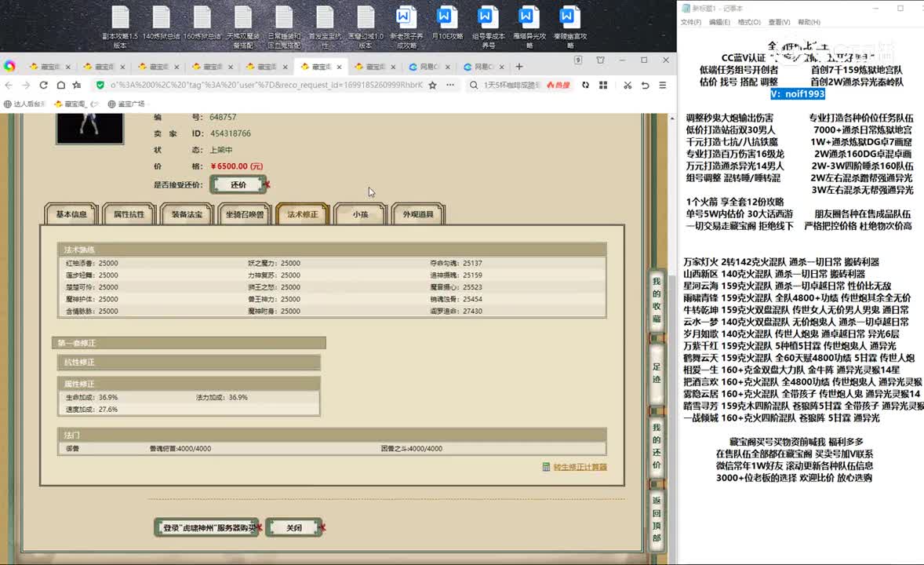Open the 外观道具 tab

tap(418, 214)
